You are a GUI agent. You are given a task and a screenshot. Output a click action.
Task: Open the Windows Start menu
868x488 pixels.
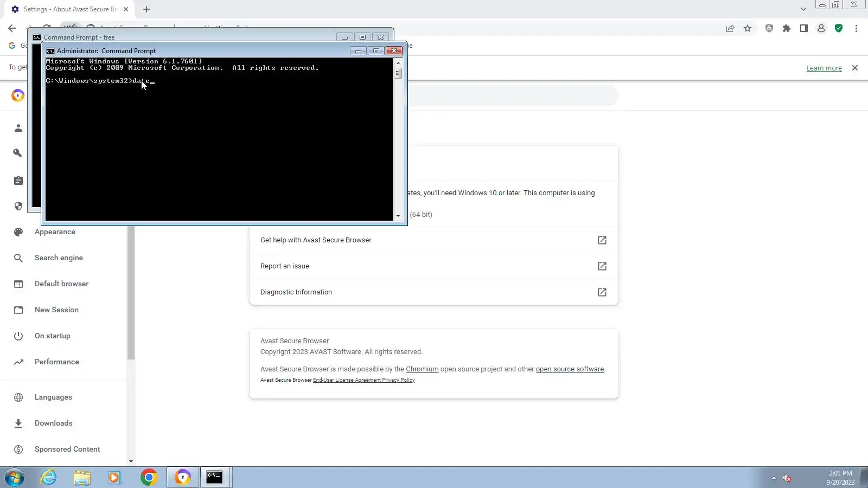coord(15,478)
